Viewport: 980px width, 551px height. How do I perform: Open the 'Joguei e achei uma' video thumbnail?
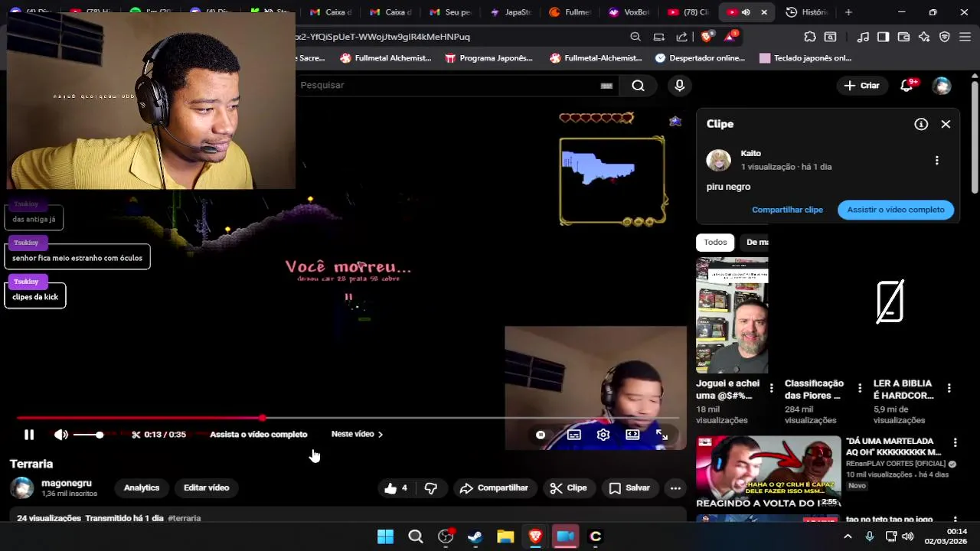(732, 315)
